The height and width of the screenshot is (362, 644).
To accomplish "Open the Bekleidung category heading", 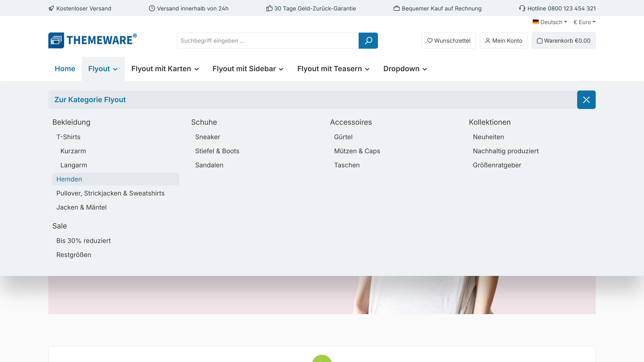I will click(x=71, y=122).
